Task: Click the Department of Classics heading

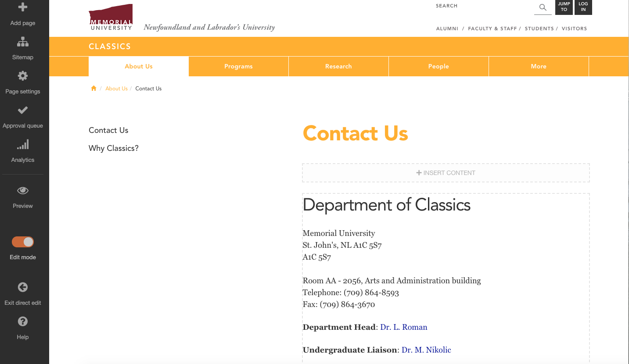Action: point(387,205)
